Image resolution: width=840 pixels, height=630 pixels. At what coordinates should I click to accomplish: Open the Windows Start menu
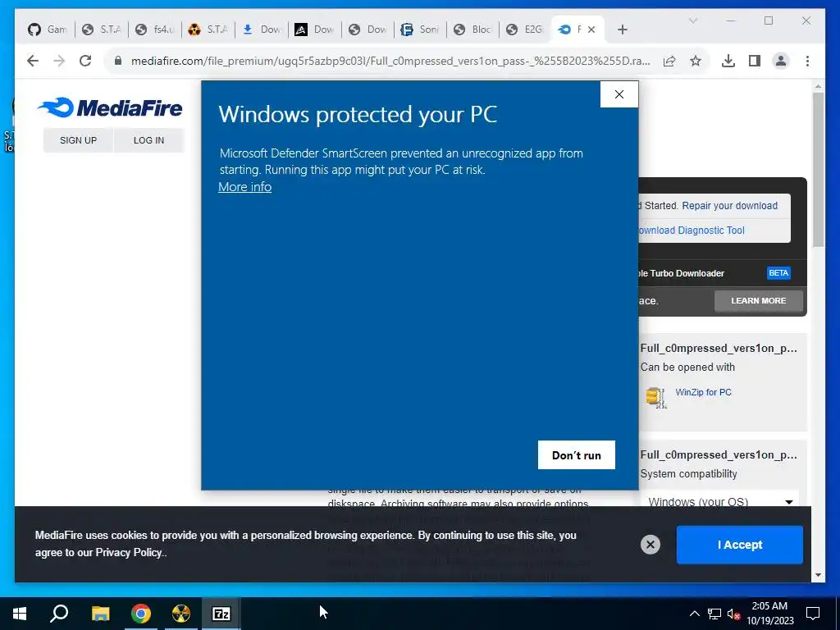click(20, 614)
